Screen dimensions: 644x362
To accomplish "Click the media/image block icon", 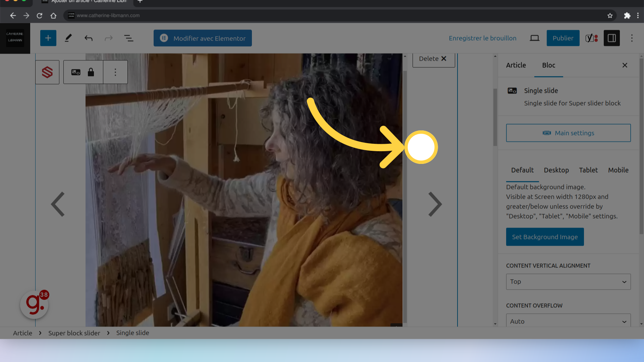I will coord(75,72).
